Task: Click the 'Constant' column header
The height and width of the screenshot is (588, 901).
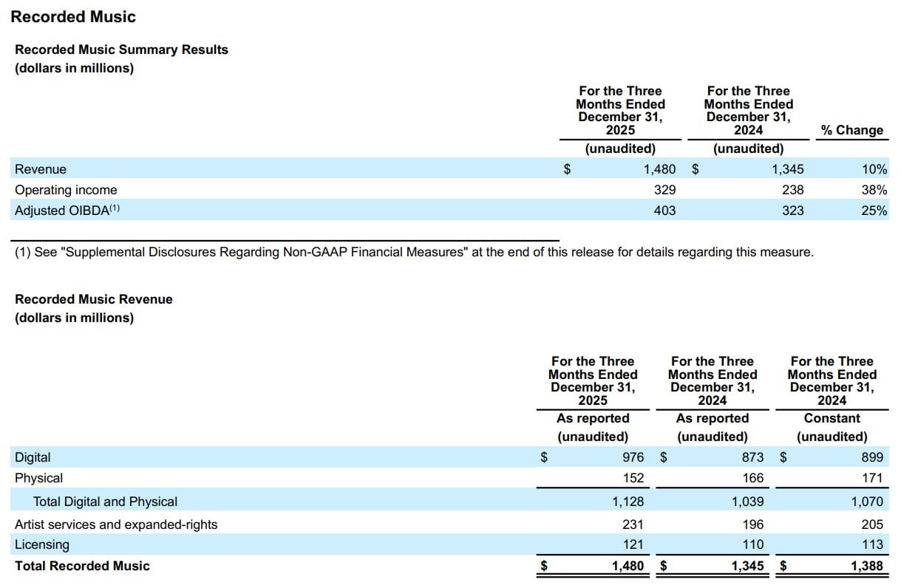Action: tap(832, 418)
